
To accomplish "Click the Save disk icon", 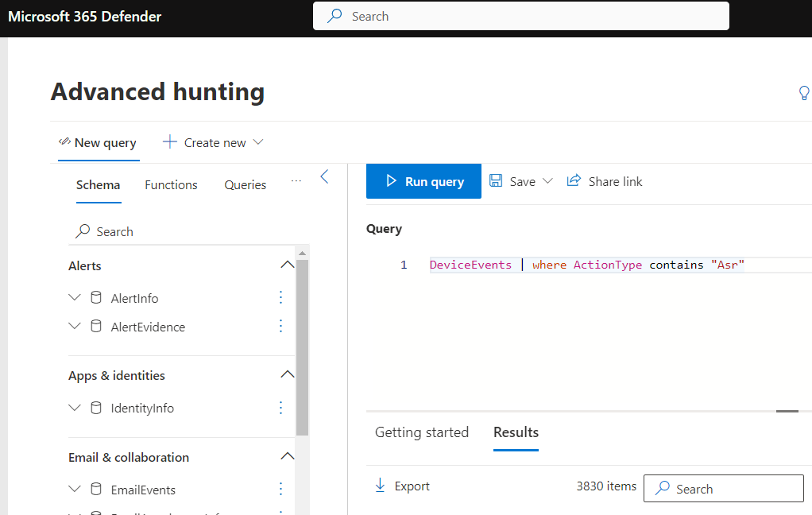I will [x=496, y=181].
